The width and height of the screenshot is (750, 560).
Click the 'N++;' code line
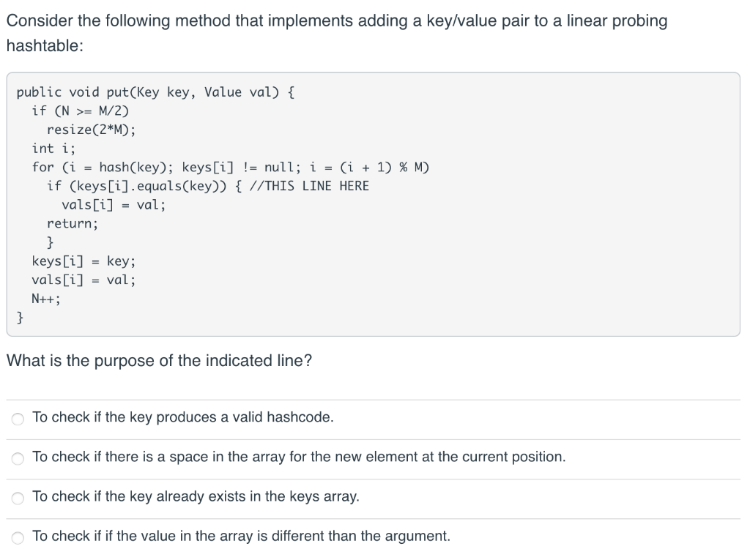(46, 299)
